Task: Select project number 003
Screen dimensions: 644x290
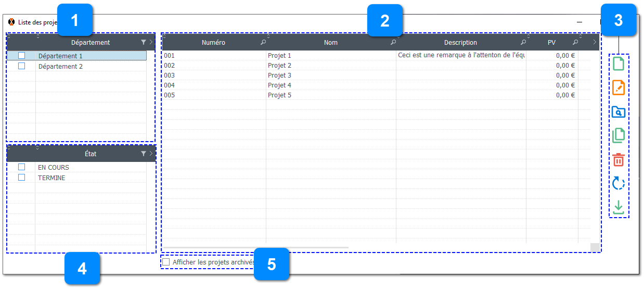Action: 169,75
